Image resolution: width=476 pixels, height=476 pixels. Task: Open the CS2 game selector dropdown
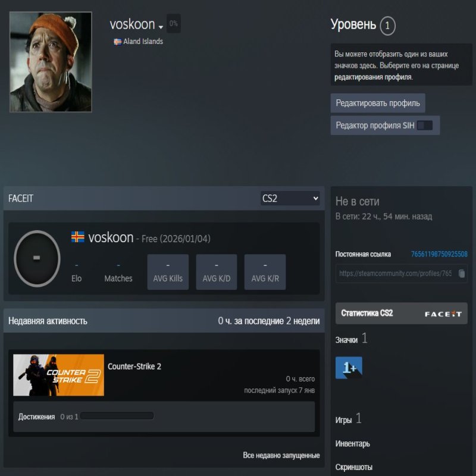pyautogui.click(x=289, y=198)
